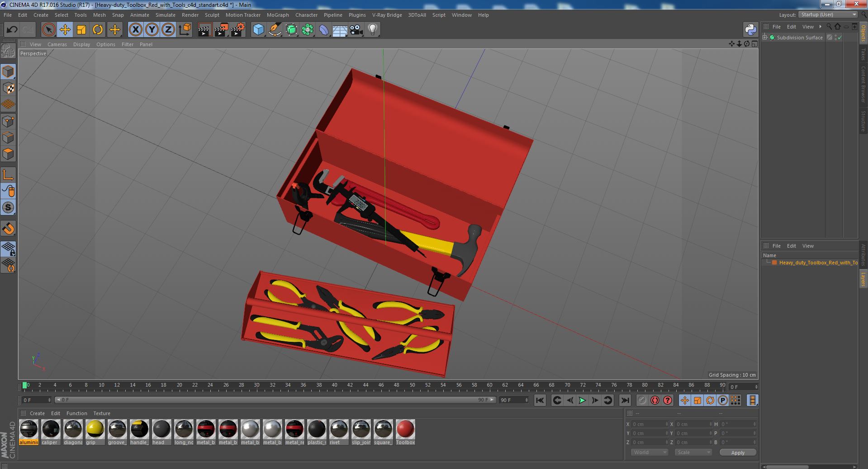
Task: Open the spline Pen tool
Action: click(x=275, y=30)
